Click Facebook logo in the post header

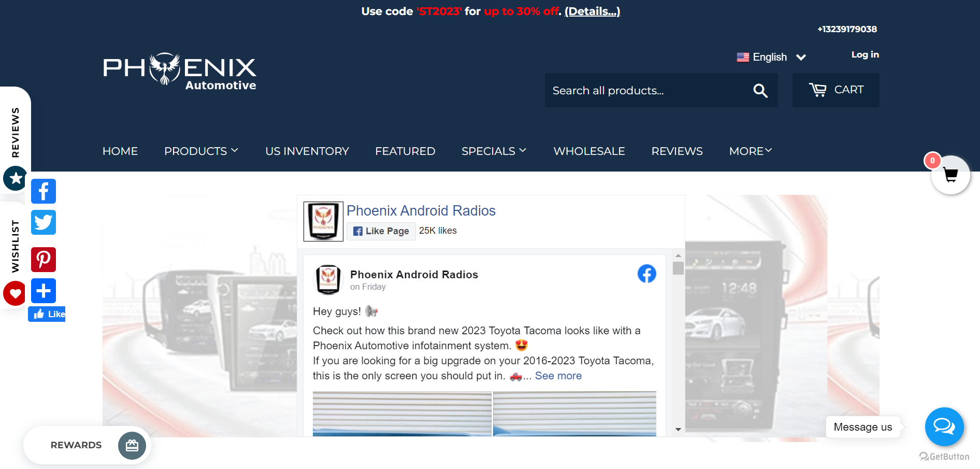click(647, 274)
